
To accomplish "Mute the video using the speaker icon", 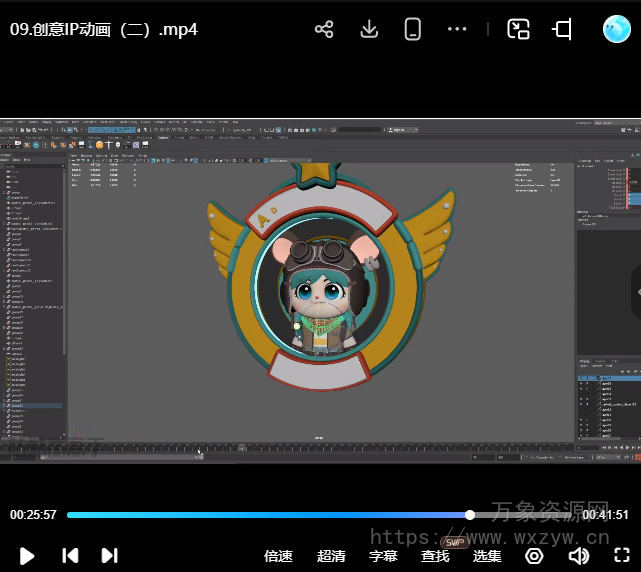I will coord(578,555).
